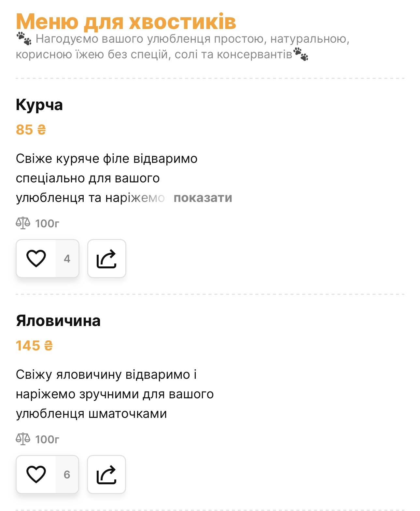Screen dimensions: 420x511
Task: Select the 145 ₴ price
Action: click(x=34, y=346)
